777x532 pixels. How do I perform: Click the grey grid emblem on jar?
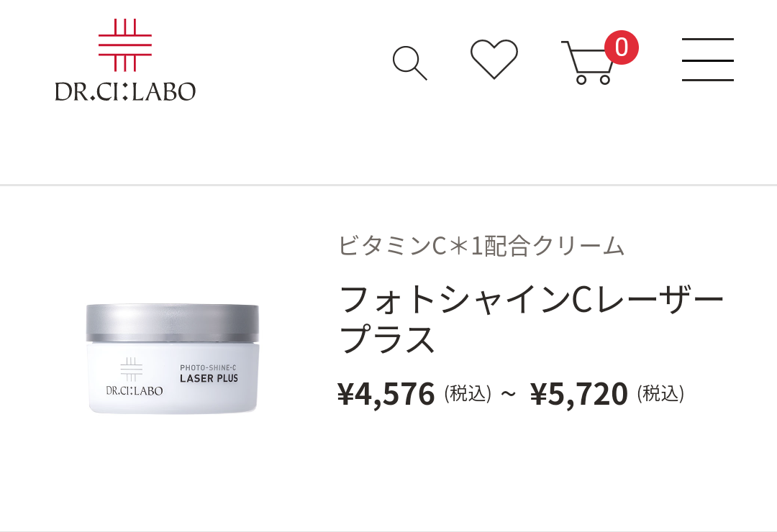tap(132, 369)
